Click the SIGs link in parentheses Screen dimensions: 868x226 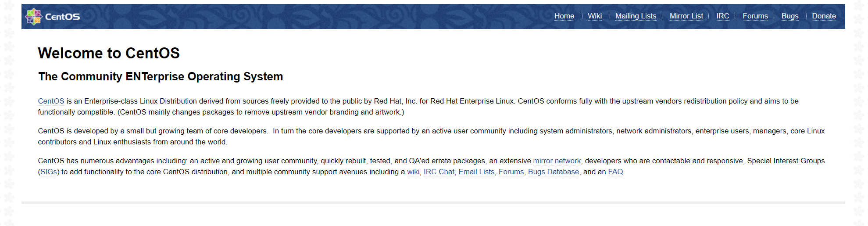click(49, 172)
